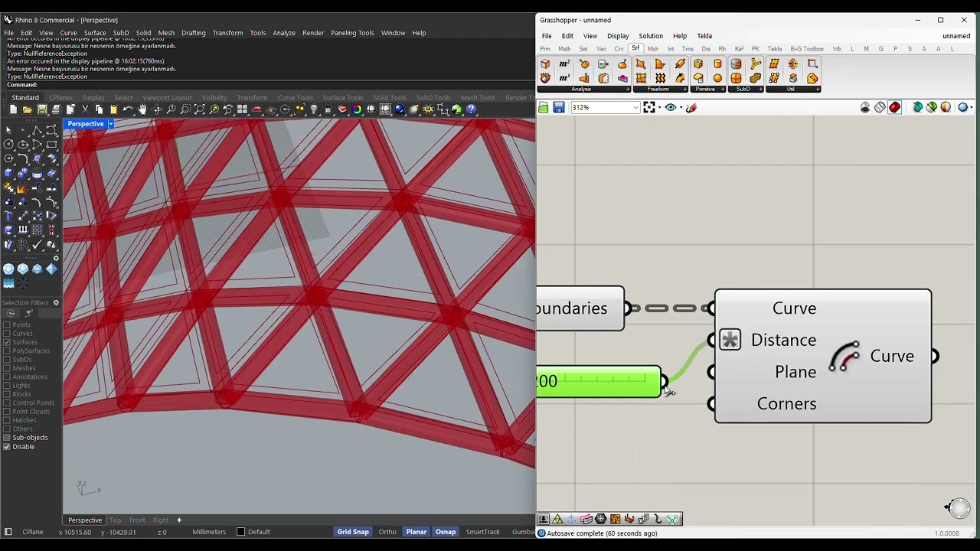Click the Markov widget icon in bottom toolbar

coord(672,519)
